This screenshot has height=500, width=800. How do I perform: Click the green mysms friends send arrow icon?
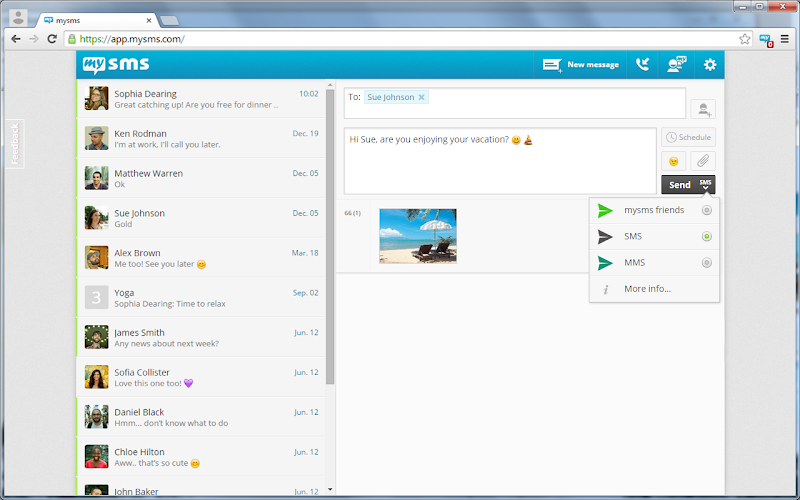[605, 210]
